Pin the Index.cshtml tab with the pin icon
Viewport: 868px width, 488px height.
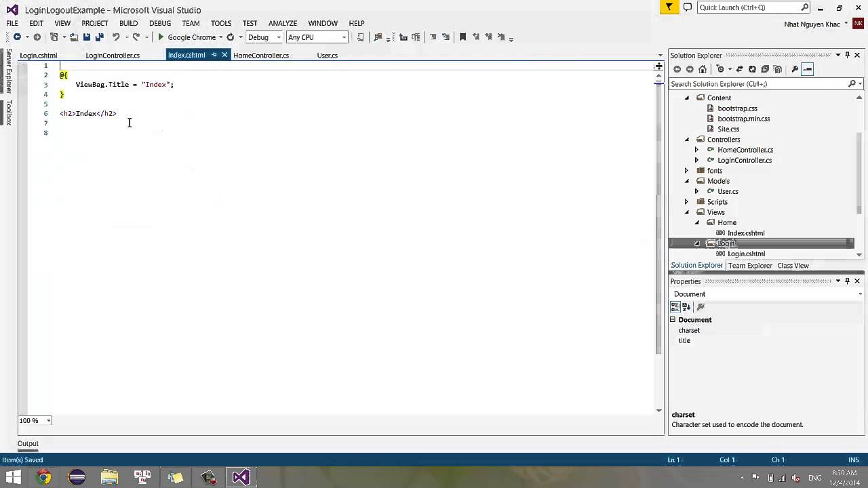pos(214,55)
